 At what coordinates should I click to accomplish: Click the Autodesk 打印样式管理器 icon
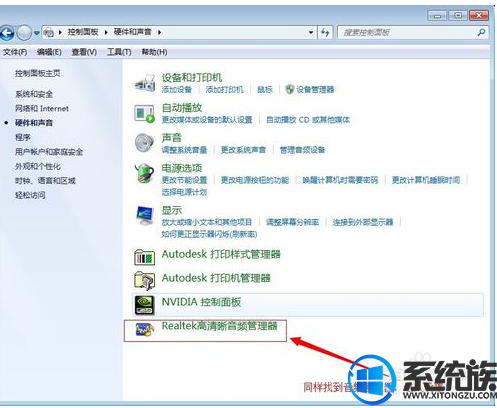click(x=144, y=257)
